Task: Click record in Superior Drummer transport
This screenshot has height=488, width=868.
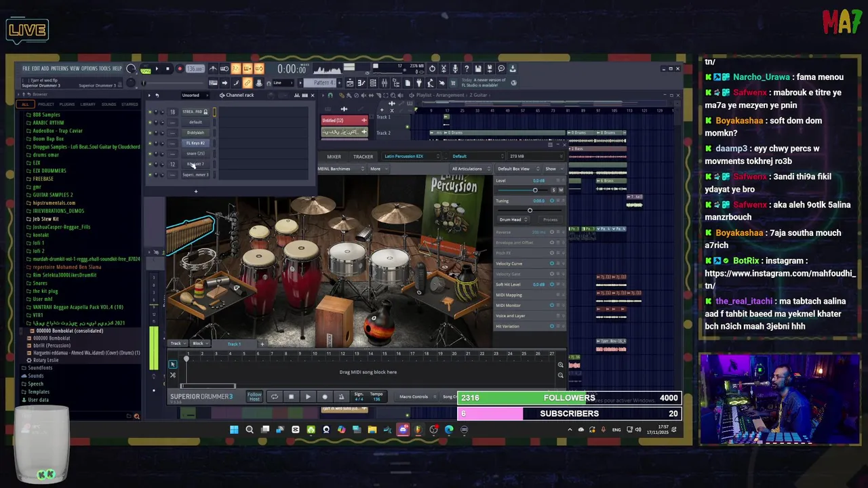Action: [x=324, y=396]
